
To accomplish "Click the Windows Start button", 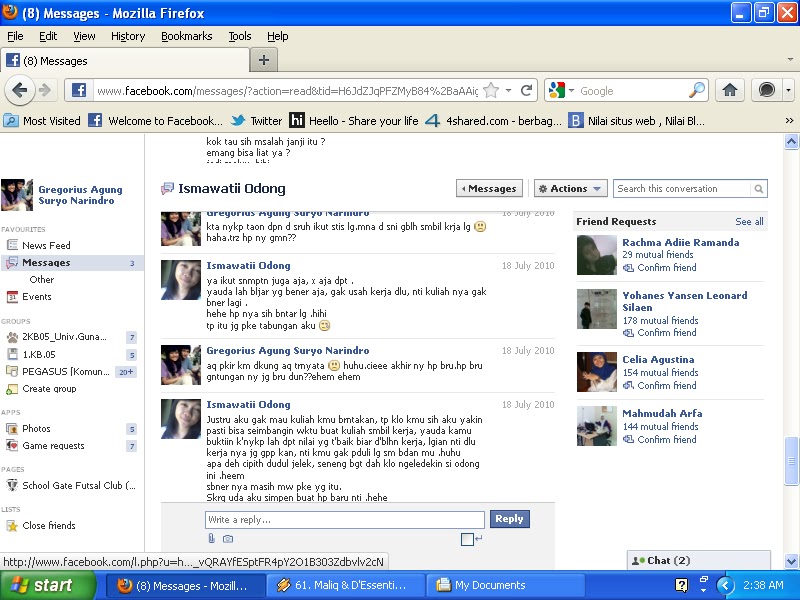I will pyautogui.click(x=48, y=585).
